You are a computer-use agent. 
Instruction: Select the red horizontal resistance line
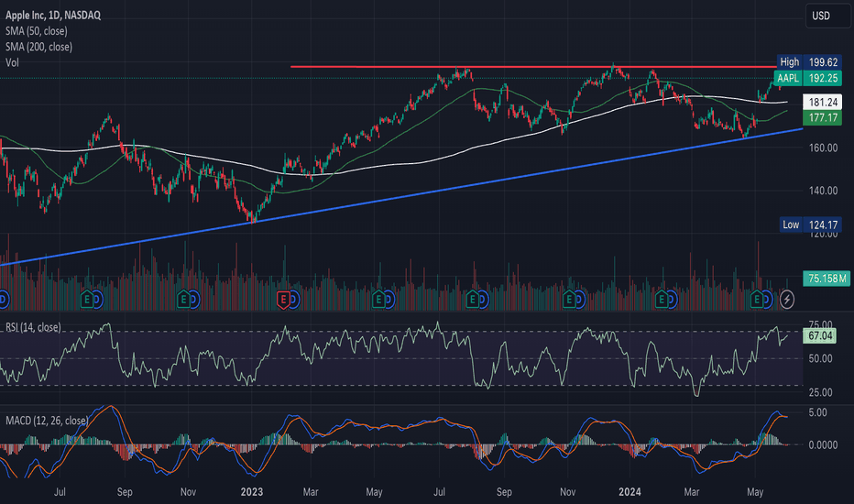533,67
